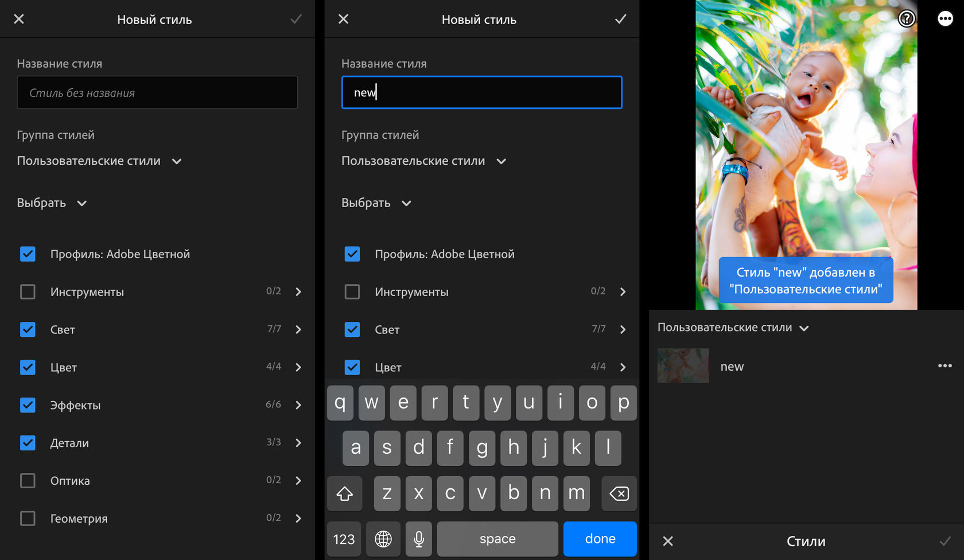Toggle left 'Профиль: Adobe Цветной' checkbox
Viewport: 964px width, 560px height.
point(28,254)
